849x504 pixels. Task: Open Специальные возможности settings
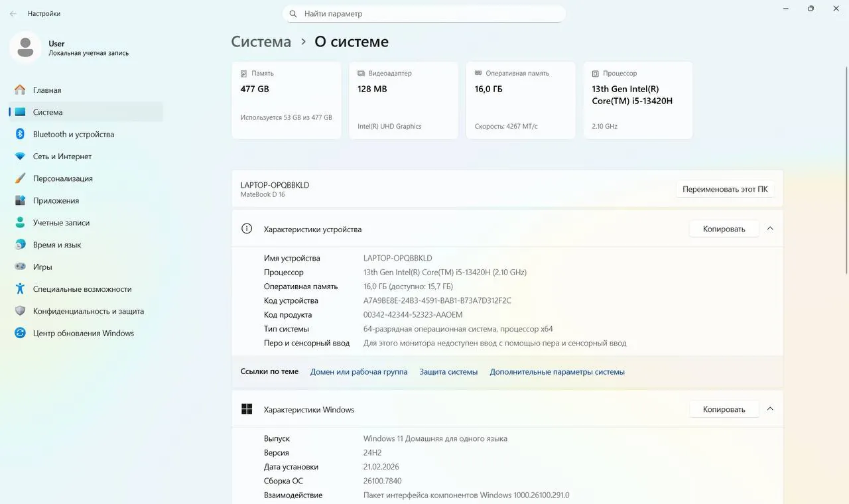coord(86,289)
